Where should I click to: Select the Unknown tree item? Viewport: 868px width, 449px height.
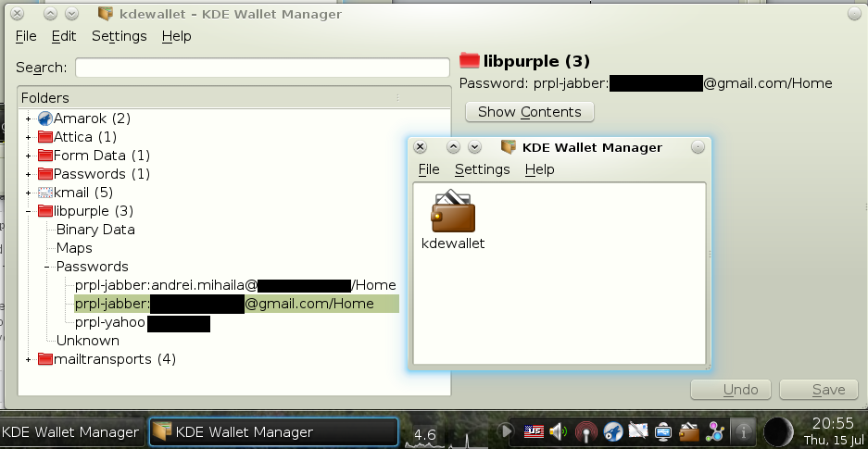(87, 341)
